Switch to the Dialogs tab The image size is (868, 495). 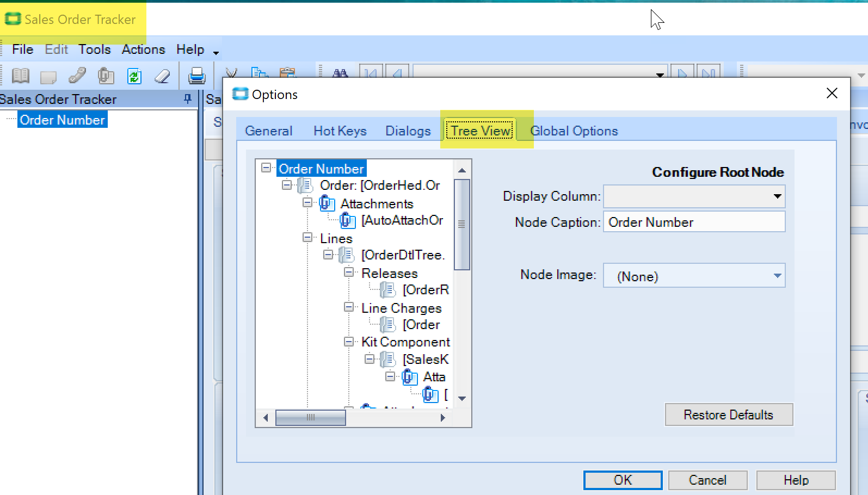(x=408, y=131)
